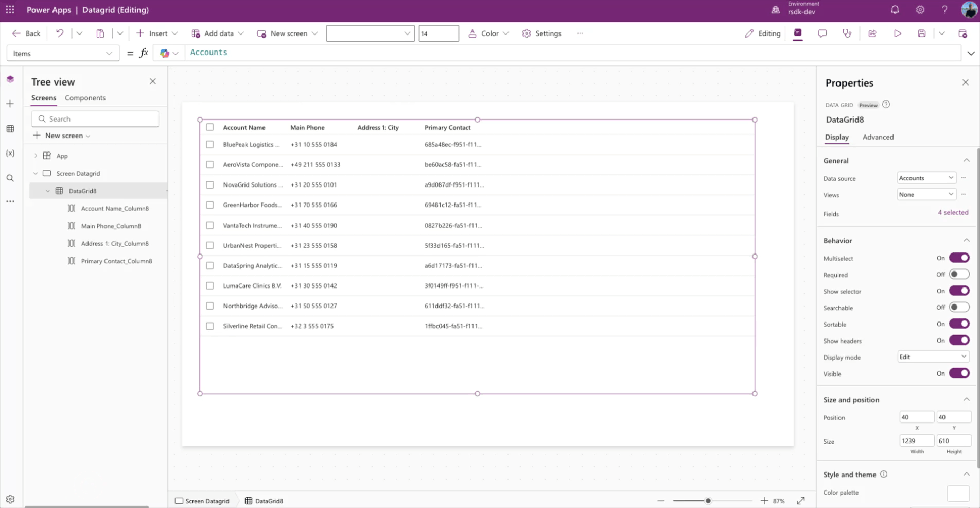Image resolution: width=980 pixels, height=508 pixels.
Task: Open the Copilot icon in the toolbar
Action: [x=797, y=33]
